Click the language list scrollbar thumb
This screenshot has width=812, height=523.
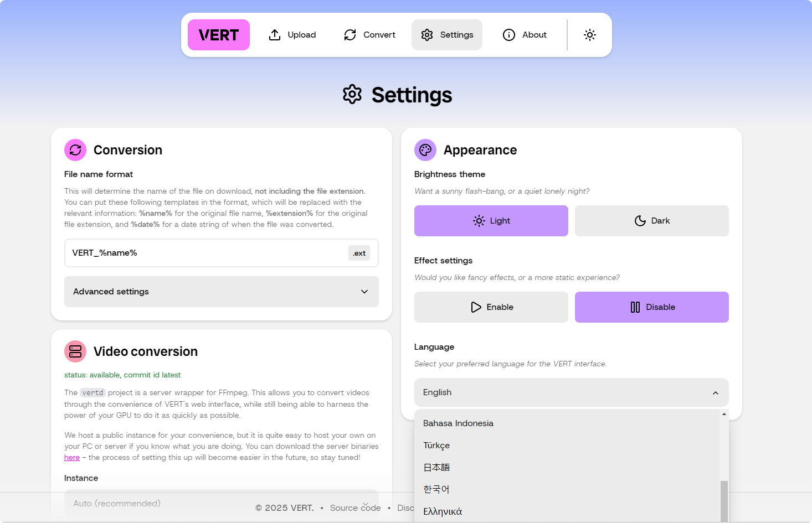[724, 501]
